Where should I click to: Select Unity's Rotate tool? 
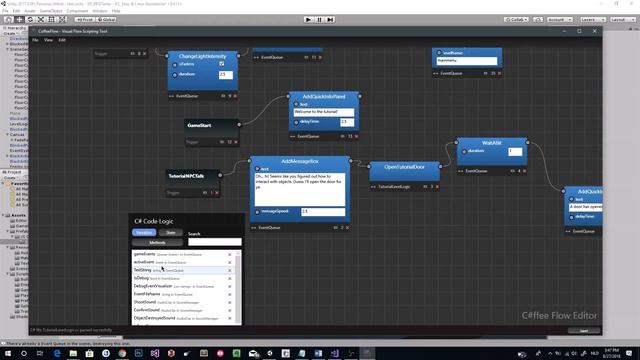click(x=30, y=20)
